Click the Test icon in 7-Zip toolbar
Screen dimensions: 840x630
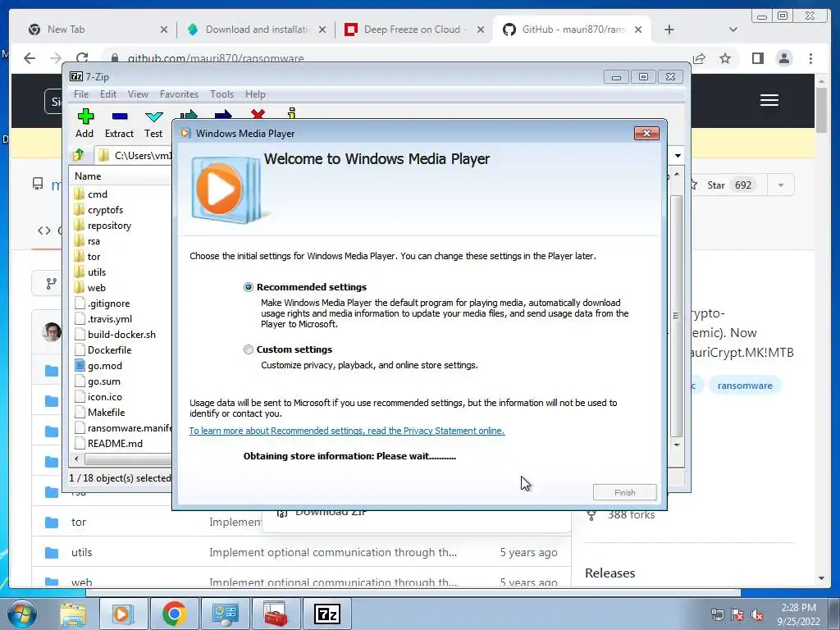[153, 123]
